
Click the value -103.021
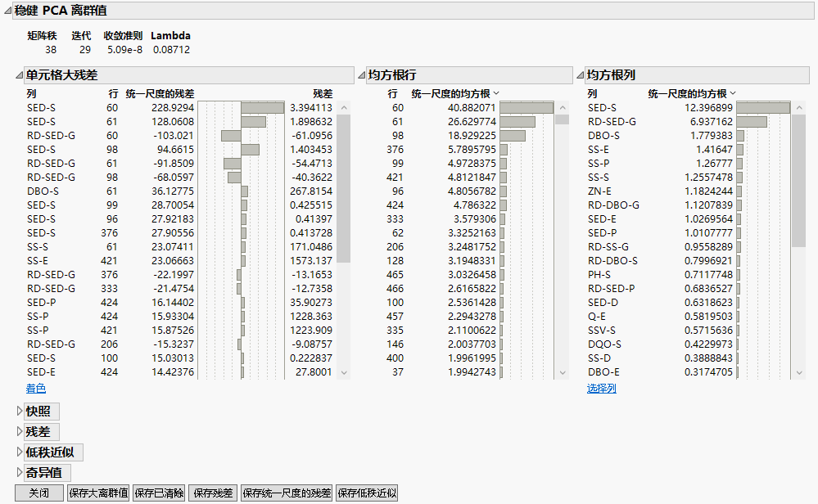174,136
